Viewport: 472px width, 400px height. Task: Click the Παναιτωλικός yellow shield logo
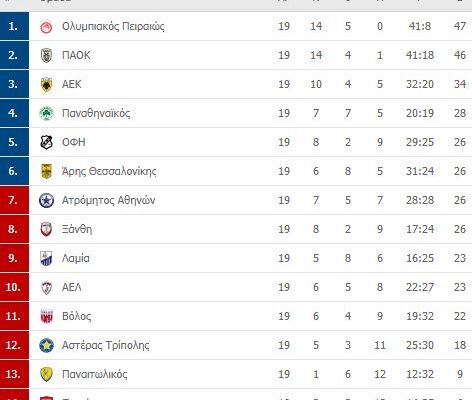click(x=46, y=374)
